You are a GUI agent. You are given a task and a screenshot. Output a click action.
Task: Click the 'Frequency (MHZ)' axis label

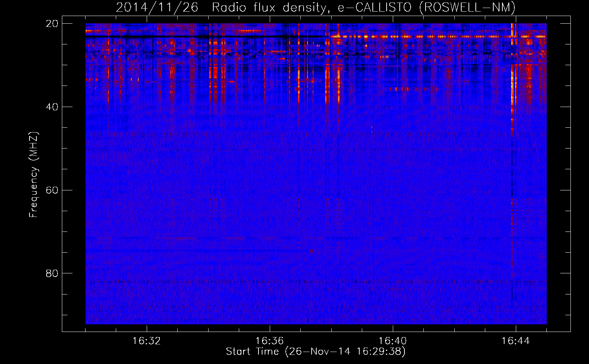(x=33, y=175)
